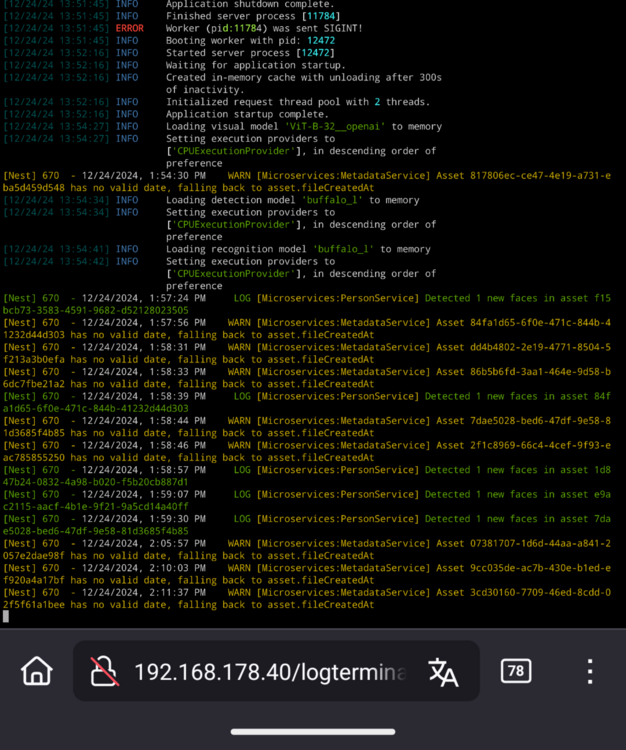Screen dimensions: 626x750
Task: Open the tab switcher showing 78 tabs
Action: [516, 671]
